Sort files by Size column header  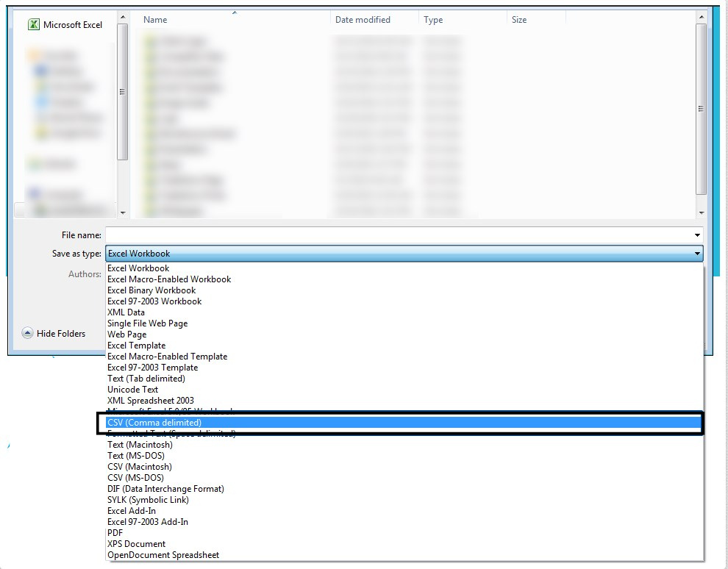click(x=519, y=20)
